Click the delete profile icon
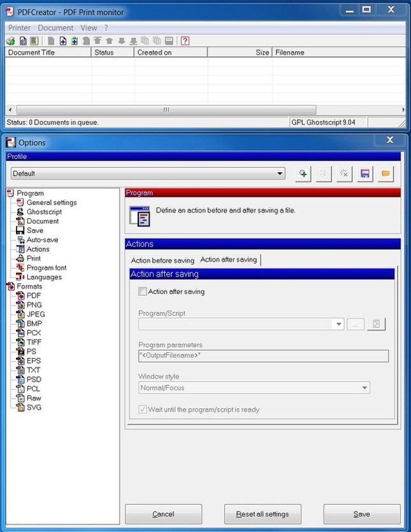The image size is (411, 532). tap(344, 174)
